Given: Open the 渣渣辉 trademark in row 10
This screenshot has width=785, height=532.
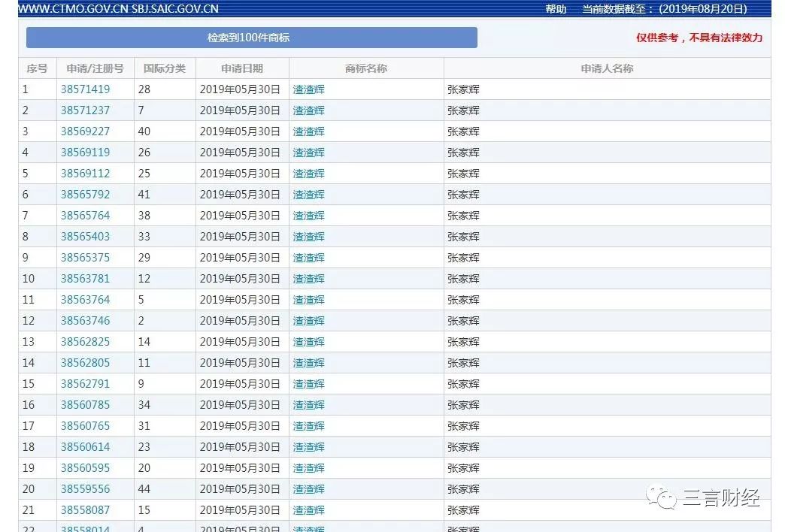Looking at the screenshot, I should [x=309, y=278].
